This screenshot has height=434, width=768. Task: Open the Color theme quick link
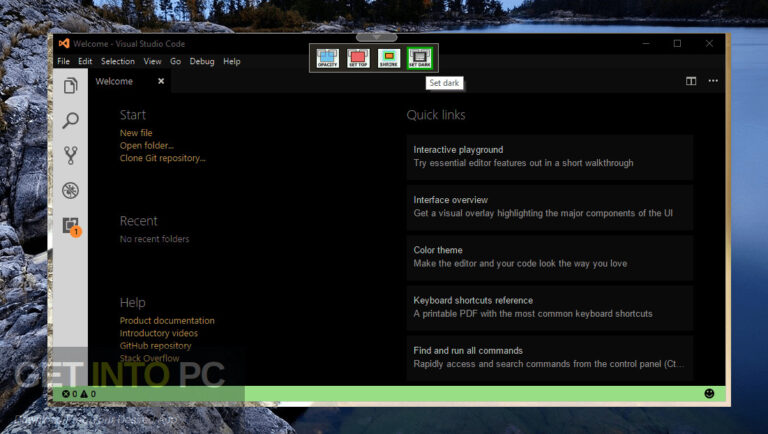pyautogui.click(x=550, y=257)
